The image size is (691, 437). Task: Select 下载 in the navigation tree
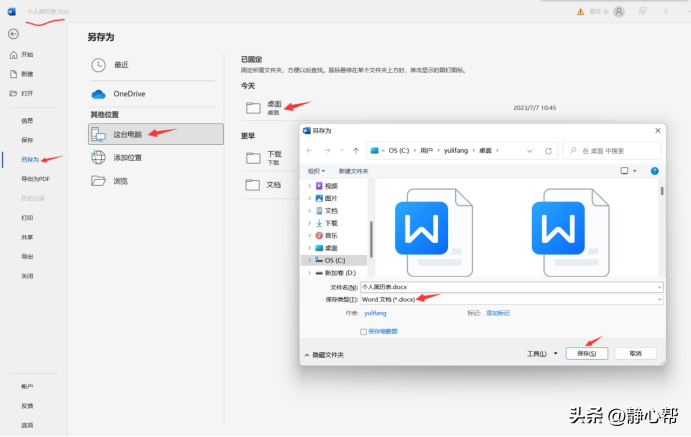tap(331, 223)
